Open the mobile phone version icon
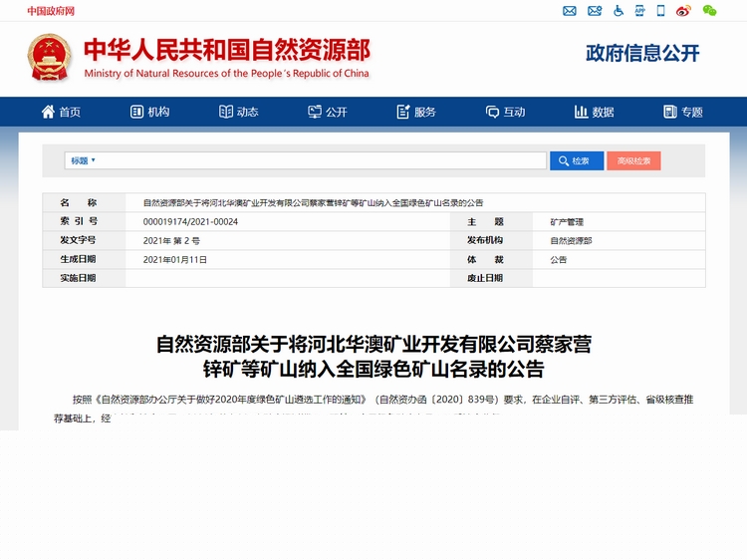 pos(660,11)
